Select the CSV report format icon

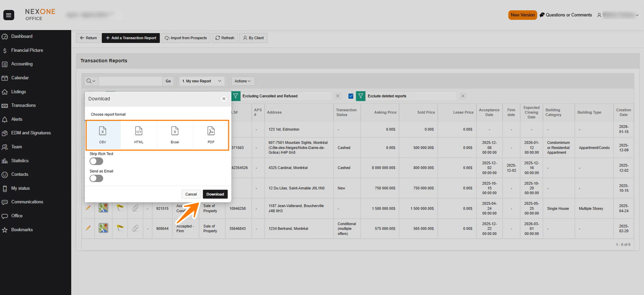pyautogui.click(x=102, y=131)
